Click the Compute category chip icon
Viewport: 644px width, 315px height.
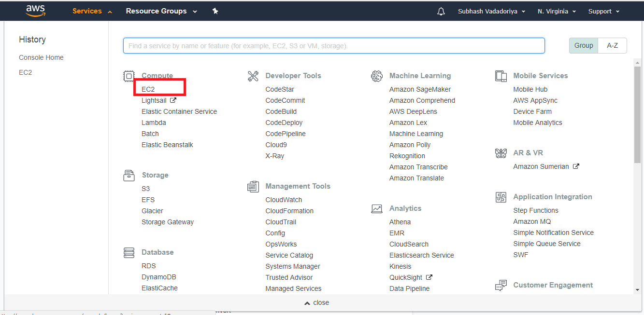129,76
